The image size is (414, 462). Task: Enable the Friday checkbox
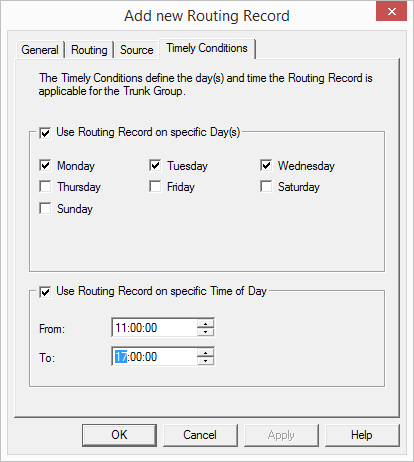(x=155, y=186)
